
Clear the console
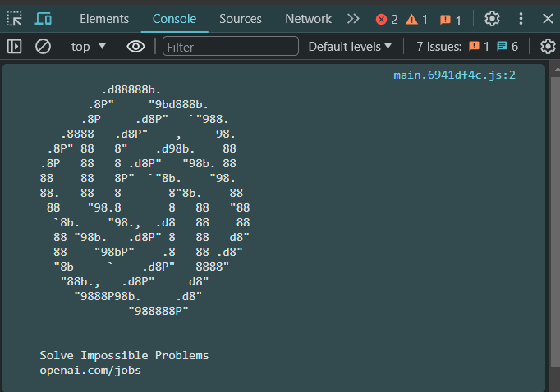pyautogui.click(x=43, y=47)
